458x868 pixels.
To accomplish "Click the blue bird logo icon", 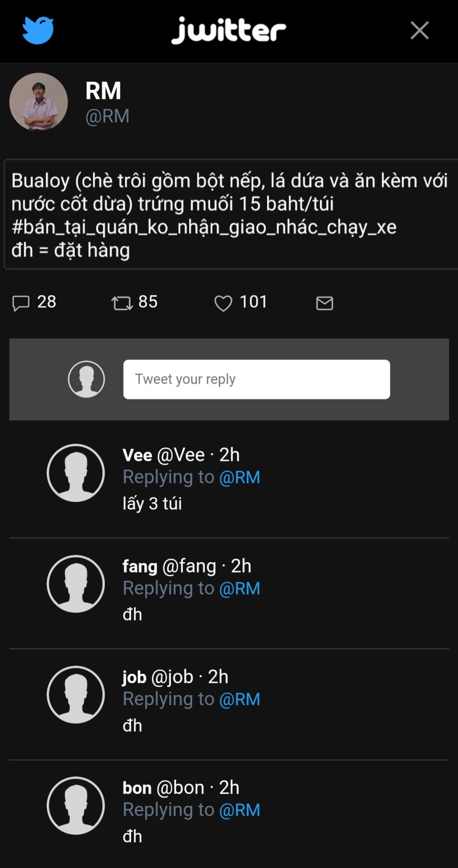I will click(x=38, y=30).
